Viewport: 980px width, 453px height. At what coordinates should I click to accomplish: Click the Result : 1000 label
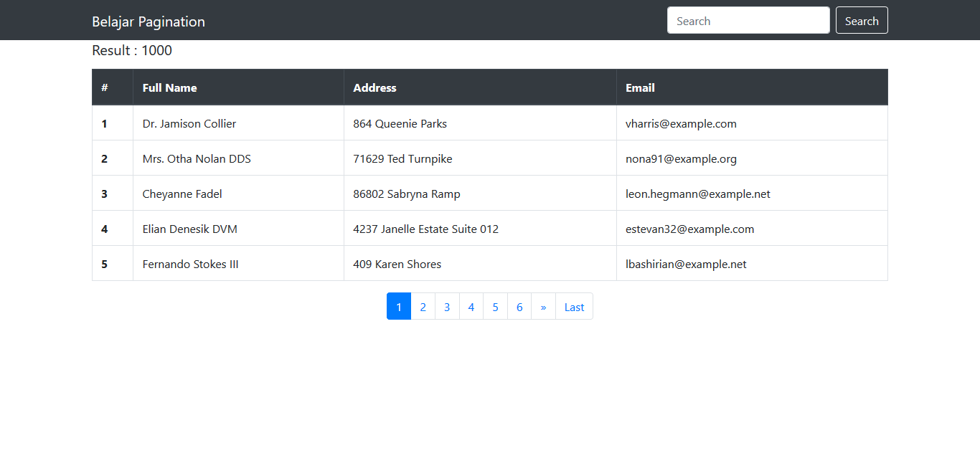(x=131, y=50)
